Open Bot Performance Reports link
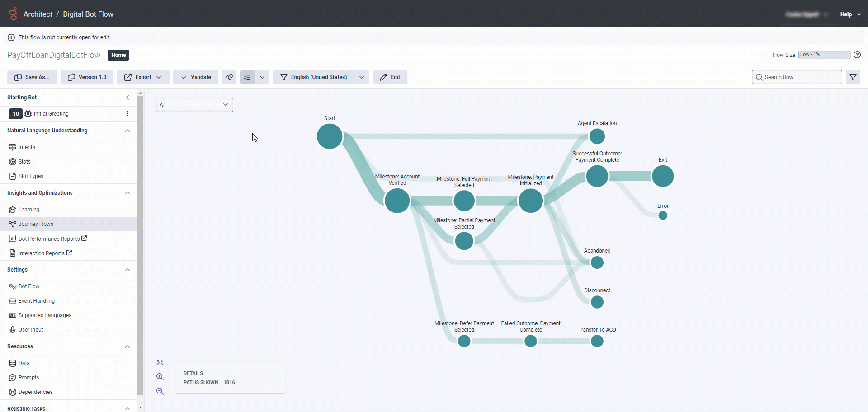 [x=49, y=239]
